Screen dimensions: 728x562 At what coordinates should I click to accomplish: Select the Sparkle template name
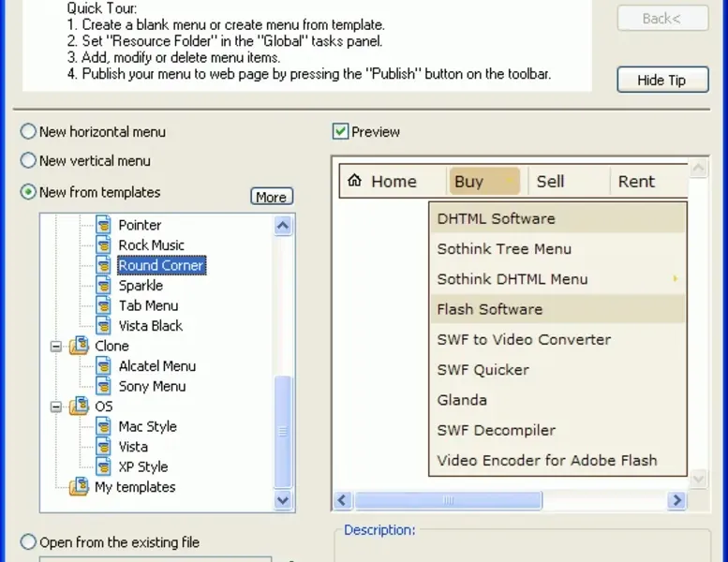point(141,286)
